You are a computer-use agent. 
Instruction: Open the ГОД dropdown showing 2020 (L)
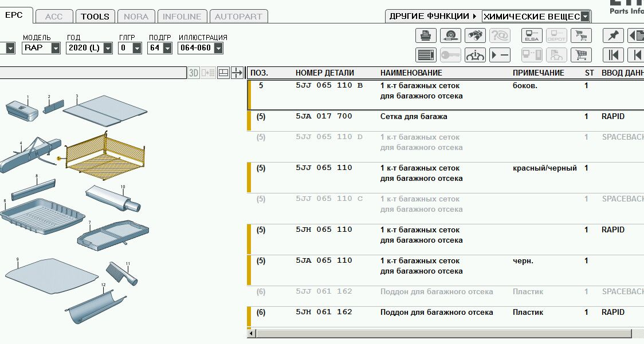pos(107,48)
